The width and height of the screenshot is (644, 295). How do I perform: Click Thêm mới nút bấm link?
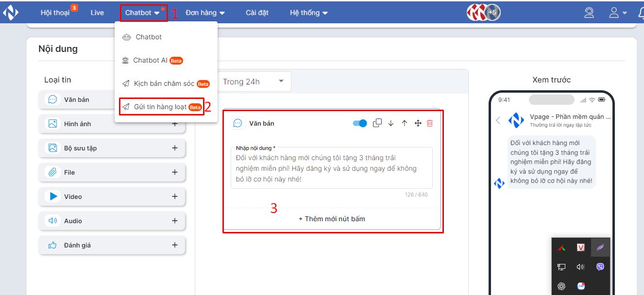coord(332,218)
